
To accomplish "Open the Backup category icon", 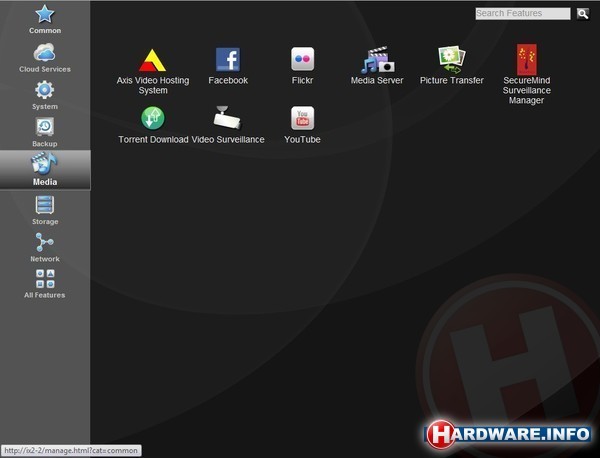I will click(45, 127).
